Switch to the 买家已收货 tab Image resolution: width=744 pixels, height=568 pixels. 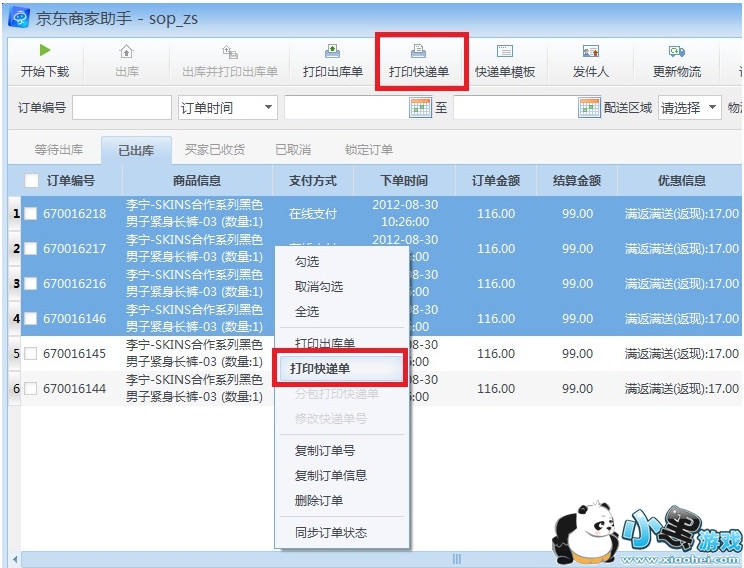(214, 150)
